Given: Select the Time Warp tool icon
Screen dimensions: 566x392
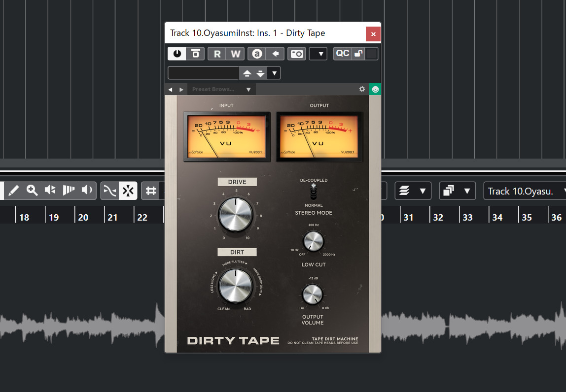Looking at the screenshot, I should click(x=69, y=191).
